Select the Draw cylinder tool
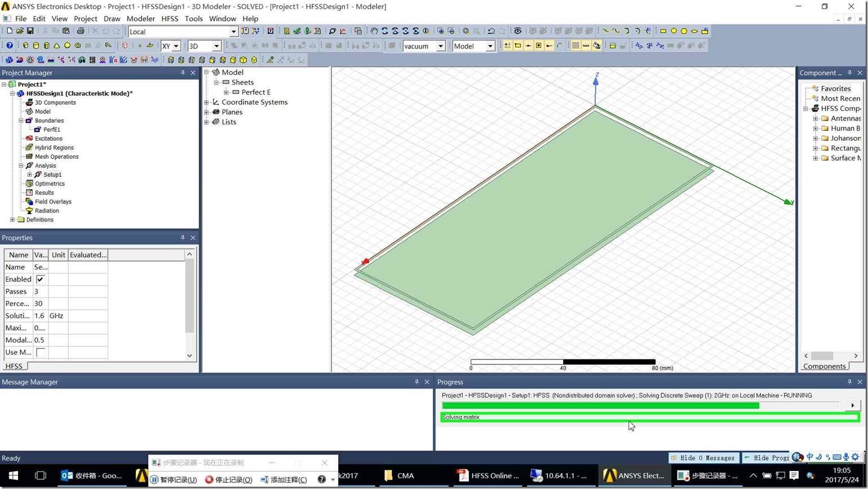 [x=36, y=46]
